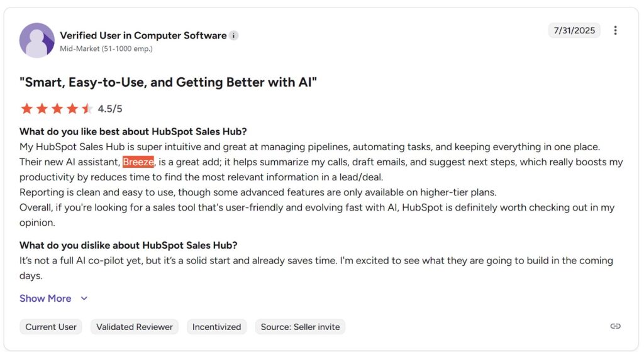The height and width of the screenshot is (352, 644).
Task: Click the review title about Getting Better with AI
Action: [x=168, y=82]
